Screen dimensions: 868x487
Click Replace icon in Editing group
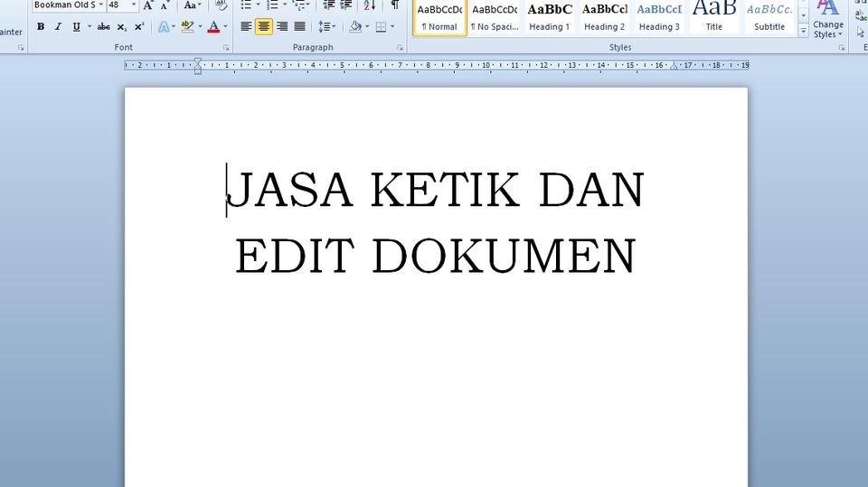[861, 15]
